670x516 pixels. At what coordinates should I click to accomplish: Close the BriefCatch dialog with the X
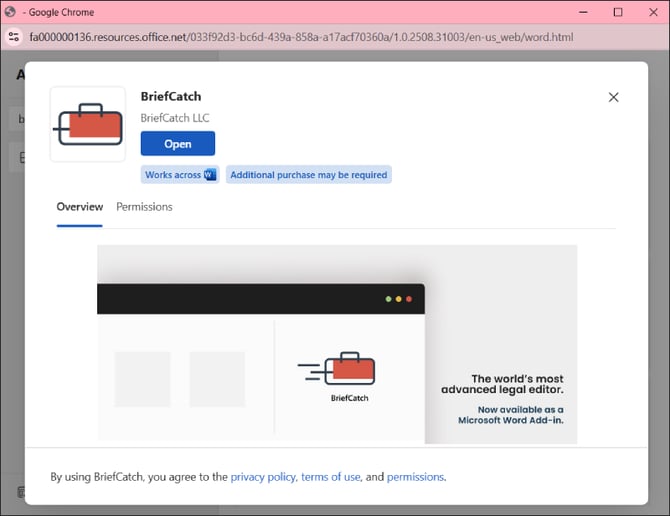pyautogui.click(x=613, y=97)
